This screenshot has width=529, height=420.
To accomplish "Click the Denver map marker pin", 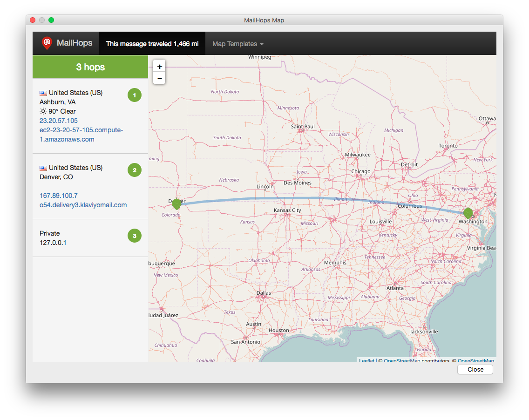I will tap(176, 204).
